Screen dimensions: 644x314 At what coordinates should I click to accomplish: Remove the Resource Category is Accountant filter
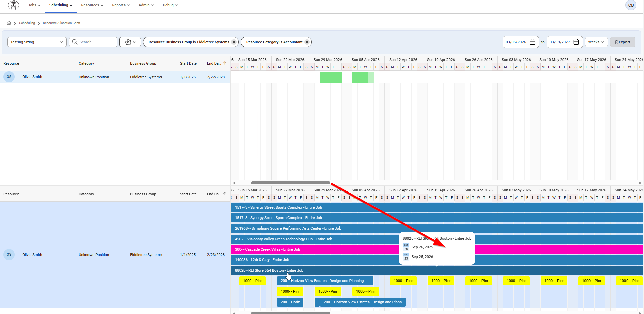click(x=307, y=42)
